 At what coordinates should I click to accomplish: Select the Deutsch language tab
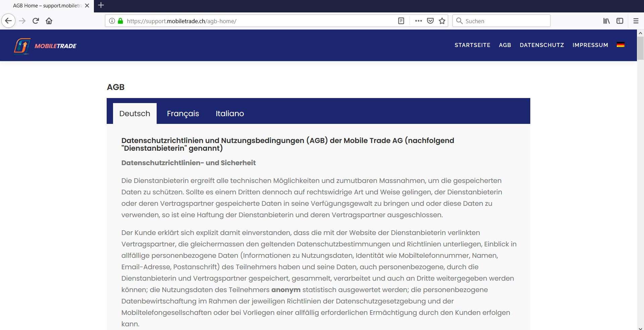tap(135, 113)
